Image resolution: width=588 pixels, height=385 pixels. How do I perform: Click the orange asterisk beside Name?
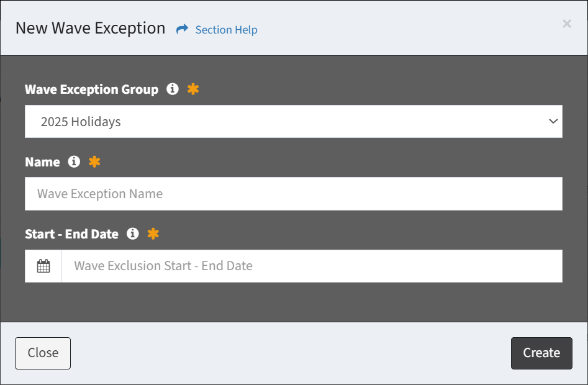[x=94, y=161]
